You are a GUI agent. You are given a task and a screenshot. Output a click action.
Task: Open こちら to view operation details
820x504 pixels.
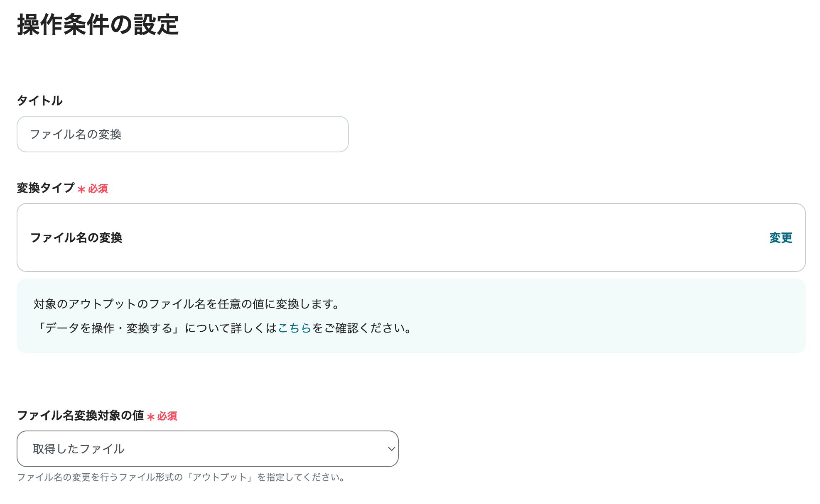[x=294, y=328]
